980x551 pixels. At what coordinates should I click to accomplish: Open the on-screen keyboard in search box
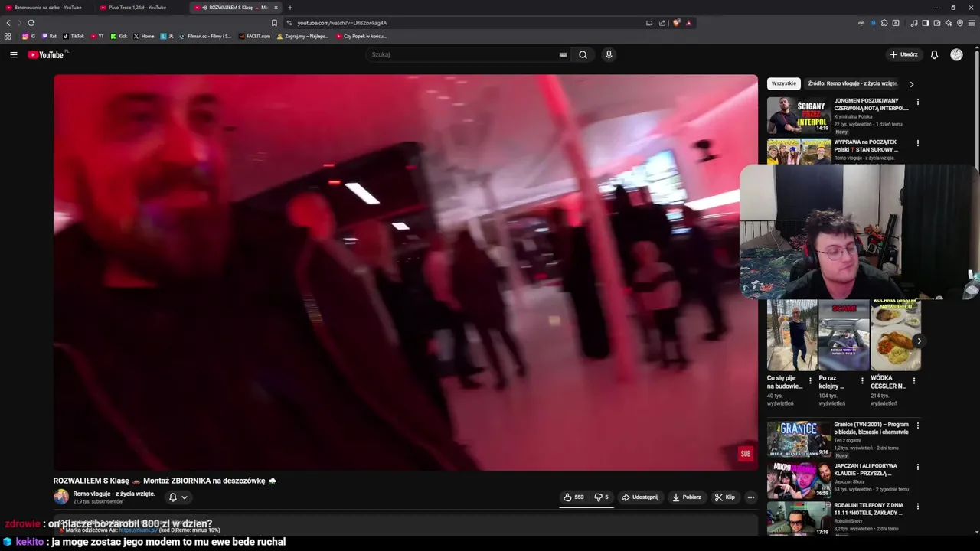563,54
